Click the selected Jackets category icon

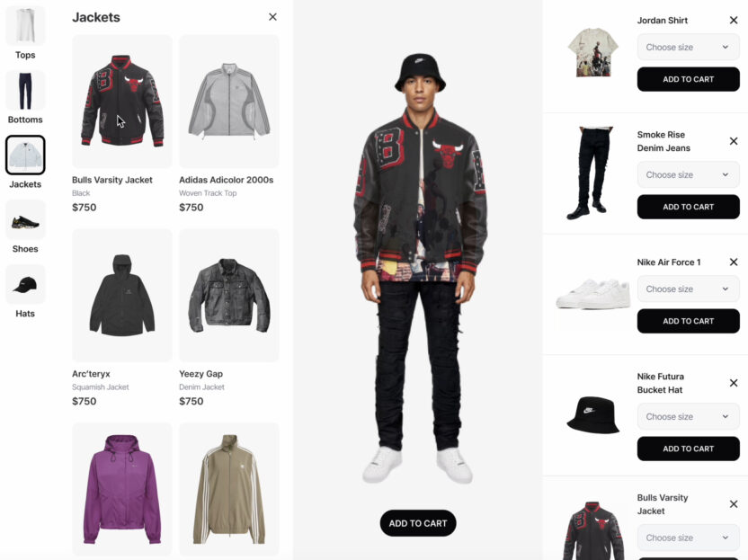(25, 155)
